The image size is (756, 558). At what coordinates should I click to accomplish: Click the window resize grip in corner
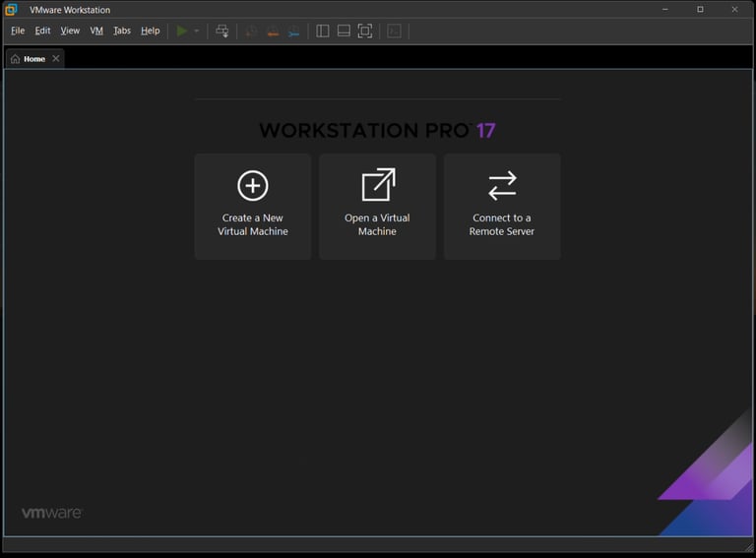749,546
